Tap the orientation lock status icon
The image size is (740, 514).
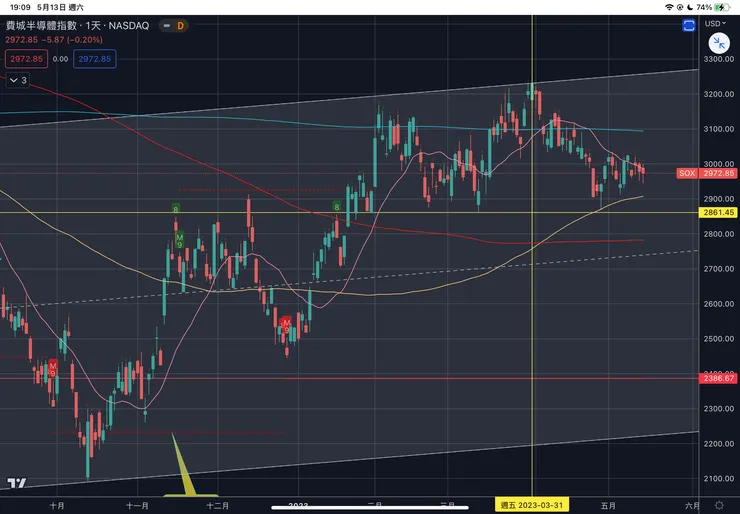[680, 7]
